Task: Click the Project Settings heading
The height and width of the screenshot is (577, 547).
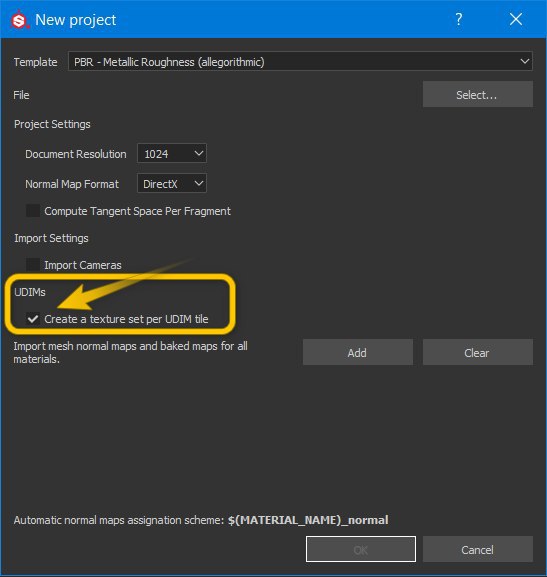Action: click(52, 124)
